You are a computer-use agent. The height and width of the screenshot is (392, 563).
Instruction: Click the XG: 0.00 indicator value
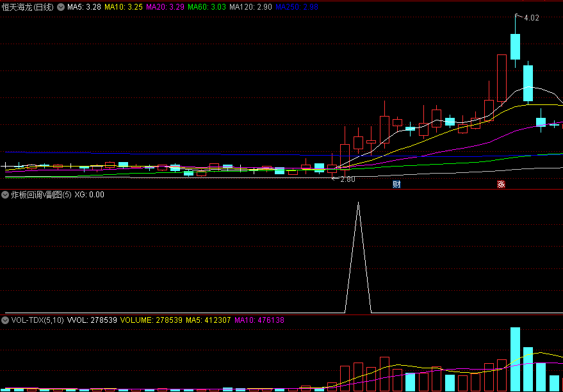click(89, 195)
